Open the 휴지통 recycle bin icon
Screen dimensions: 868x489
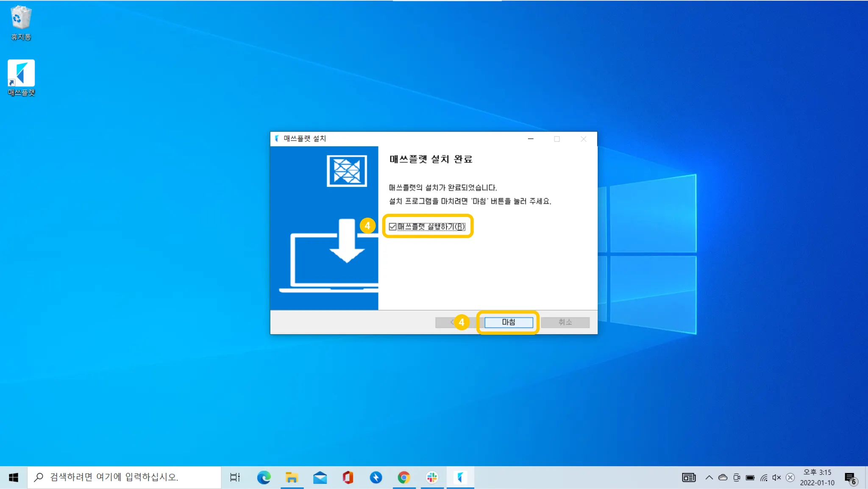pos(21,18)
